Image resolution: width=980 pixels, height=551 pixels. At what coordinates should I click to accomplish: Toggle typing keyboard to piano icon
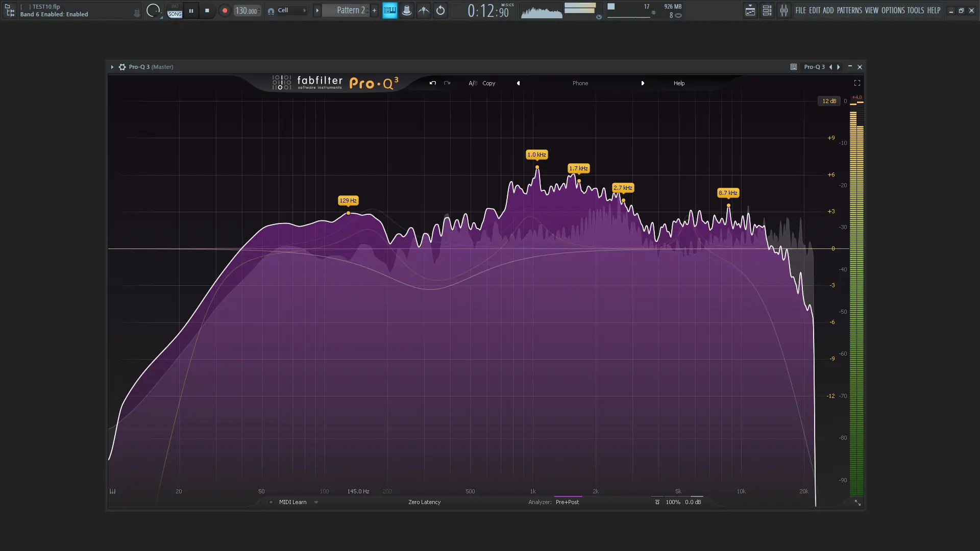pos(390,10)
